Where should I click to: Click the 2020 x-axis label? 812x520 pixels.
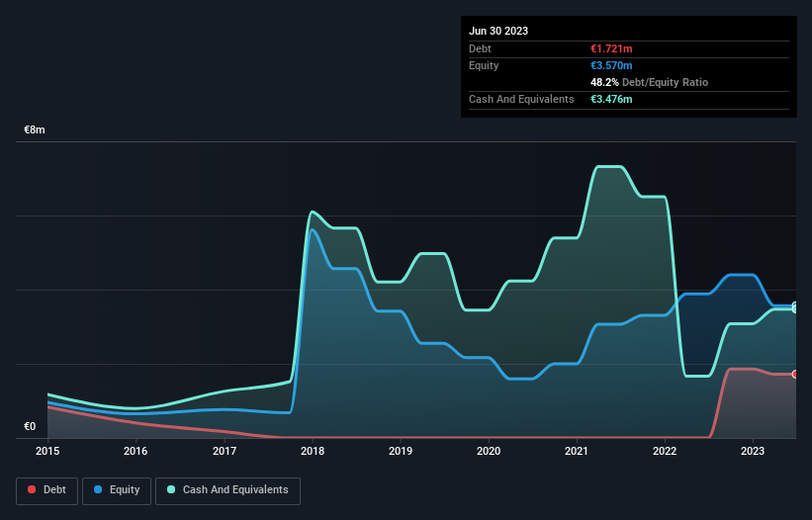[x=489, y=451]
